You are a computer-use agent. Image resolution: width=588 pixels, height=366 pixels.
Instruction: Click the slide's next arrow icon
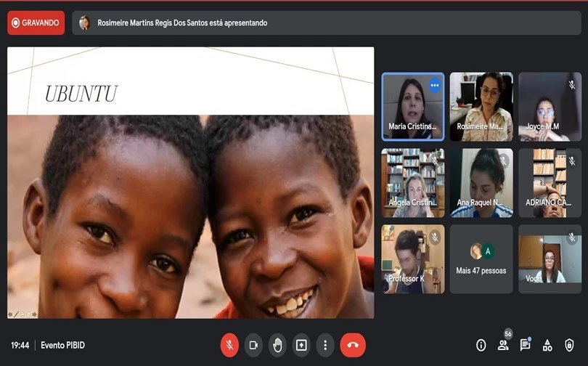click(35, 314)
